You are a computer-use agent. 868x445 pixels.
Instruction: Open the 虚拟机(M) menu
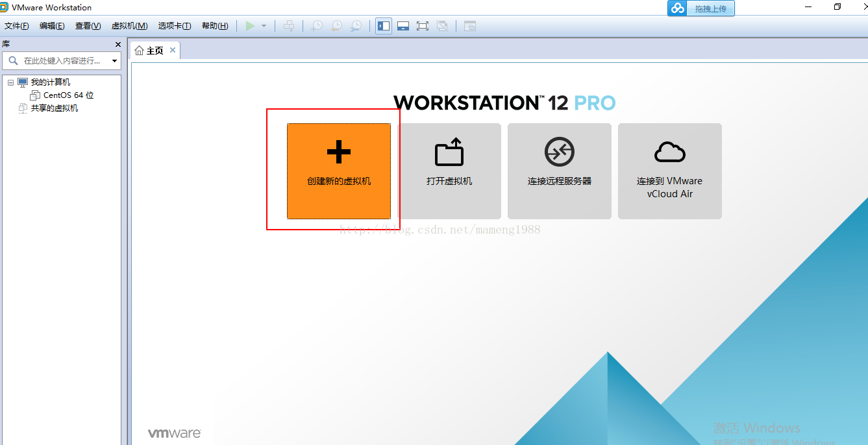tap(130, 26)
